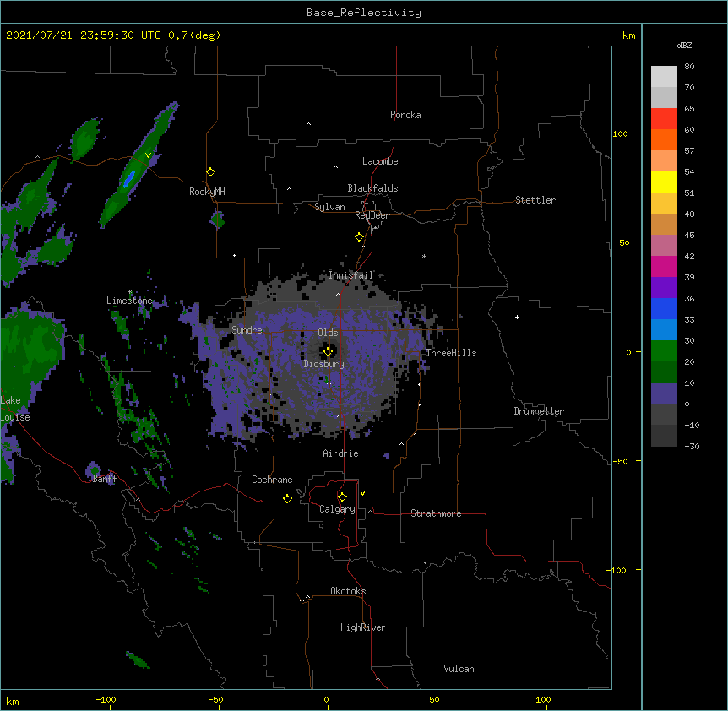Image resolution: width=728 pixels, height=711 pixels.
Task: Select the 30 dBZ green legend swatch
Action: tap(664, 351)
